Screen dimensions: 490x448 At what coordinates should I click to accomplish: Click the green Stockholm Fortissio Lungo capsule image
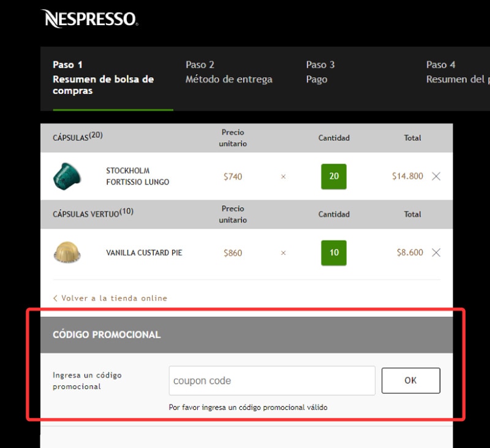coord(67,176)
